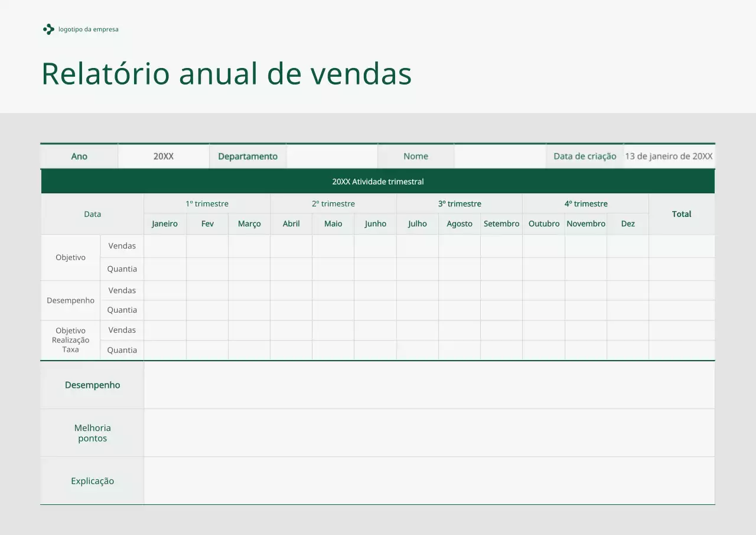Click the 'Objetivo' row group label

coord(70,257)
